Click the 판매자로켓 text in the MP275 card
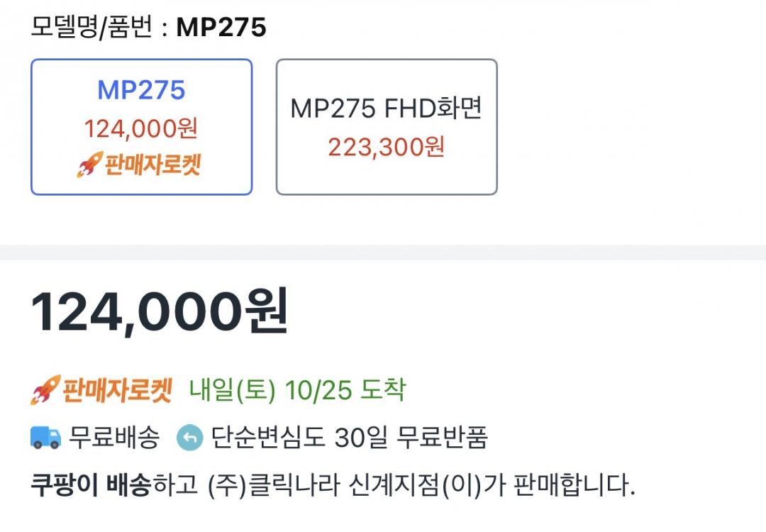The width and height of the screenshot is (766, 532). pyautogui.click(x=152, y=165)
